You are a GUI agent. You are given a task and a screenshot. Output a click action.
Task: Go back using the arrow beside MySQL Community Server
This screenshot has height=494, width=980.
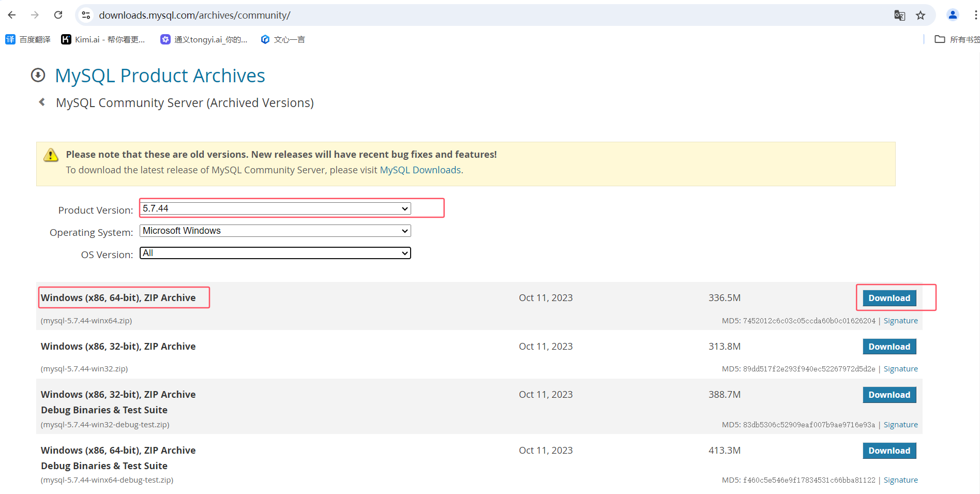(x=42, y=102)
